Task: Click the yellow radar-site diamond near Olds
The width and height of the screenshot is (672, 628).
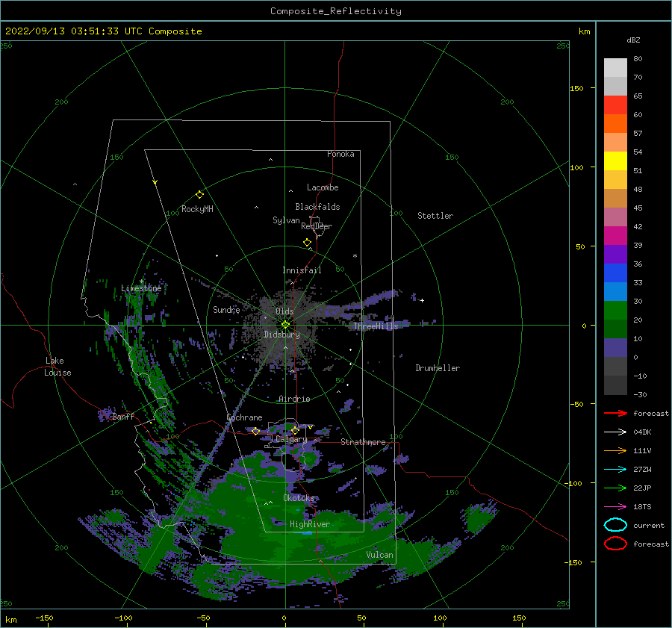Action: [x=285, y=325]
